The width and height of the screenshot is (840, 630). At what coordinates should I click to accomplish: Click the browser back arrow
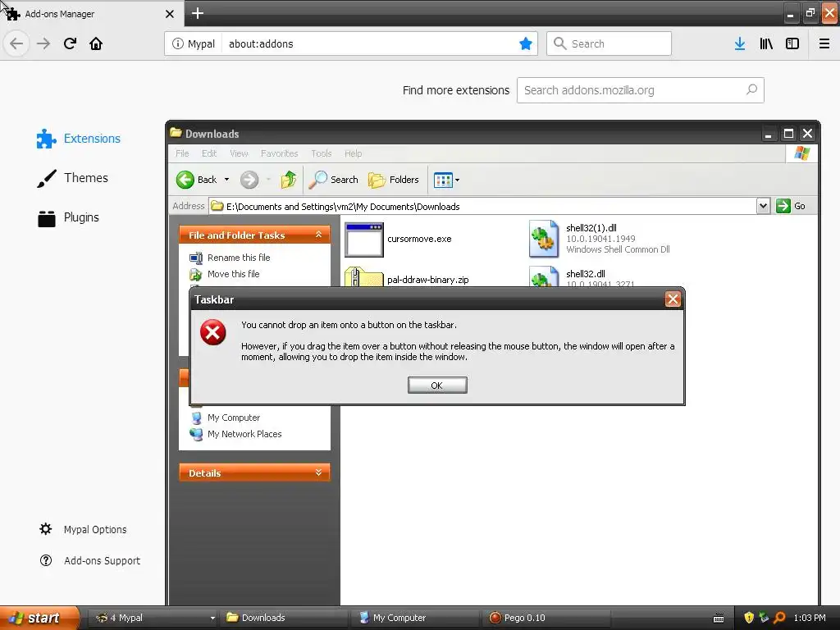point(16,43)
